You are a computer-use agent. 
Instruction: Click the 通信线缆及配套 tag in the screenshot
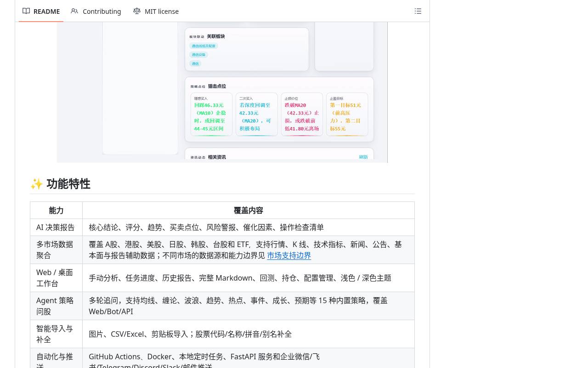click(x=204, y=46)
